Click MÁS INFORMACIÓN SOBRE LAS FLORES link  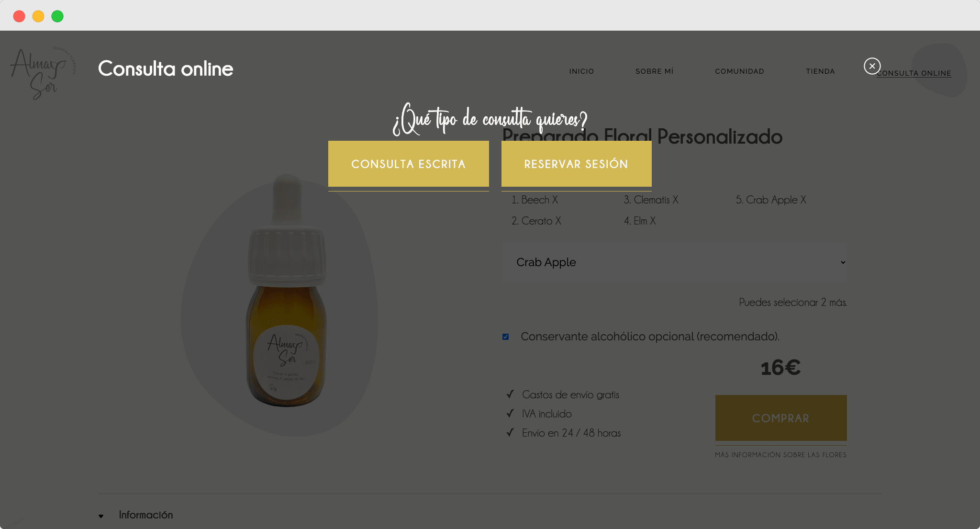[x=780, y=455]
